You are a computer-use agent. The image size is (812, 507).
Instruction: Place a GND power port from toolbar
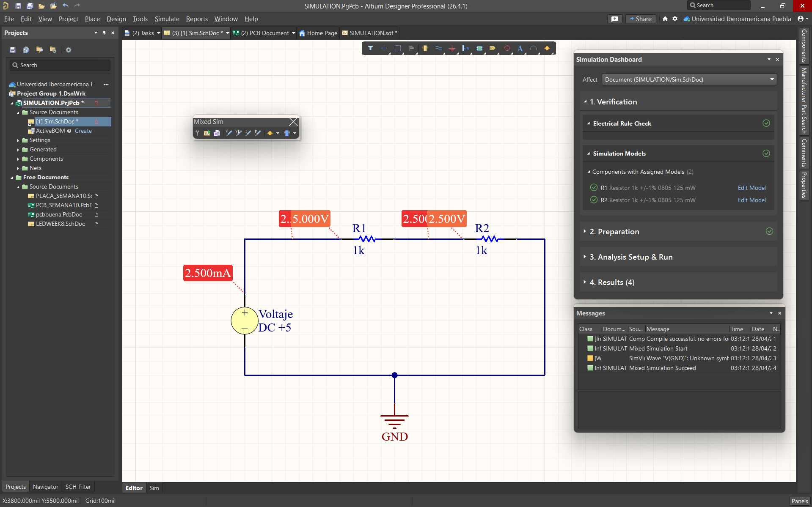452,48
